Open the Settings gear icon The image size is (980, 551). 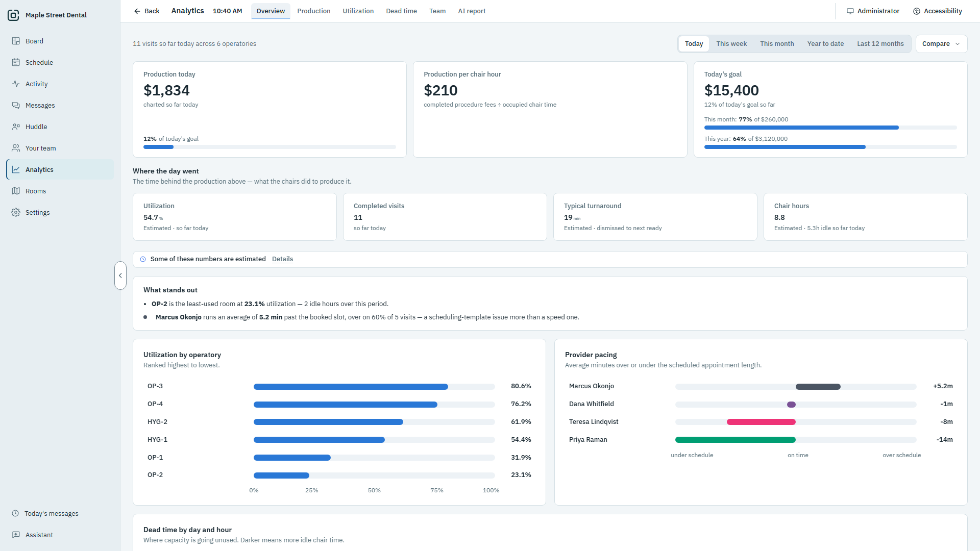16,212
